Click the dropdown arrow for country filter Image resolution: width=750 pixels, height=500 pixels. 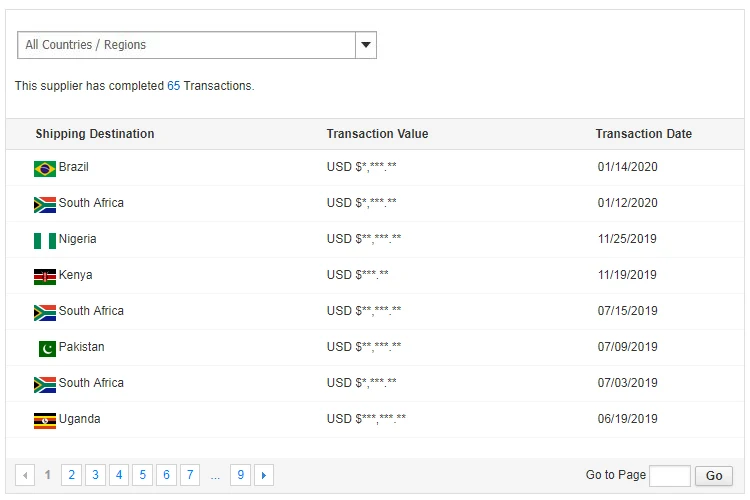coord(366,45)
